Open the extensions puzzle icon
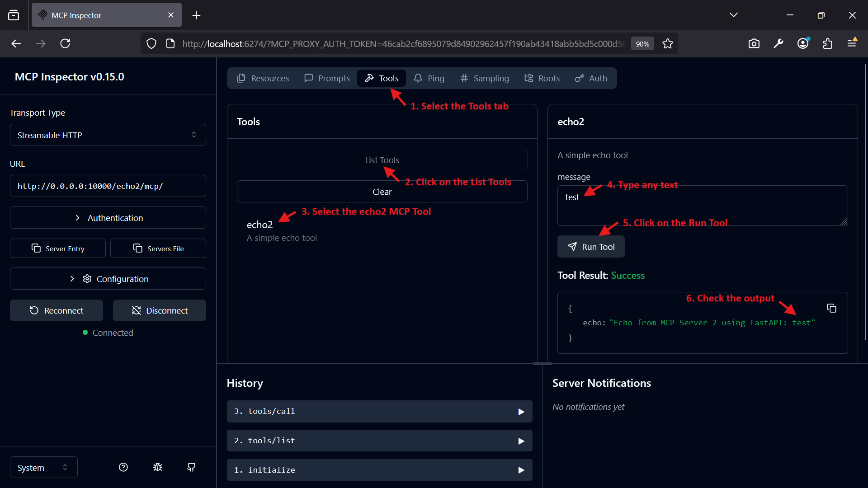Viewport: 868px width, 488px height. pyautogui.click(x=827, y=43)
